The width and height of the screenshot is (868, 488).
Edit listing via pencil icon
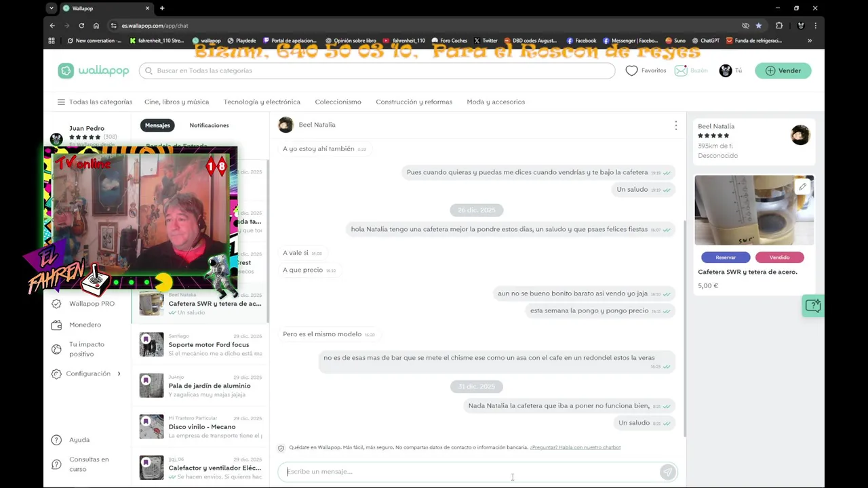click(802, 186)
